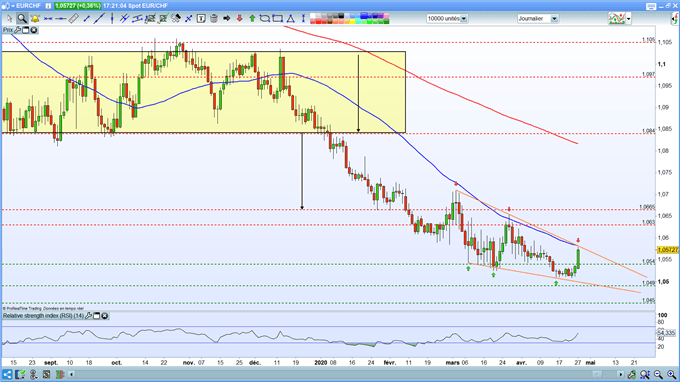Viewport: 680px width, 382px height.
Task: Toggle Prix panel window size icon
Action: pyautogui.click(x=26, y=30)
